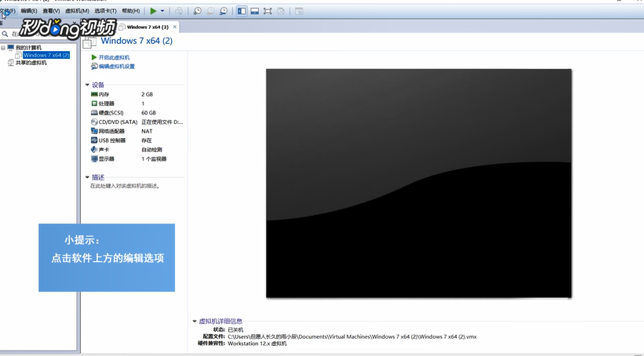Screen dimensions: 644x356
Task: Select Windows 7 x64 (2) in library tree
Action: tap(46, 55)
